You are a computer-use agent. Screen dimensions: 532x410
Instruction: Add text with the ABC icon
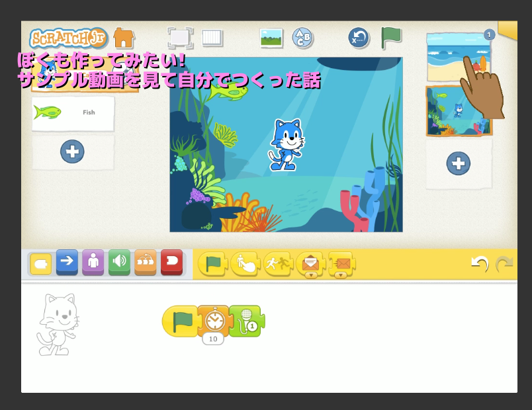click(302, 38)
